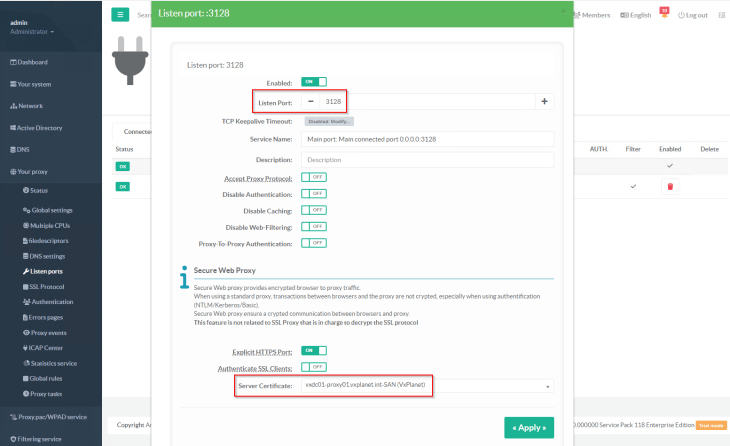Screen dimensions: 730x446
Task: Turn off the Explicit HTTPS Port toggle
Action: click(314, 350)
